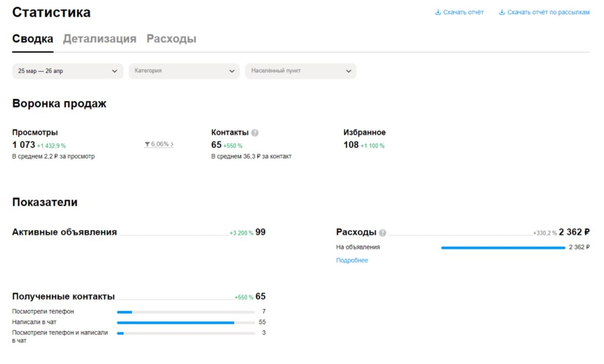
Task: Switch to the Детализация tab
Action: pos(100,39)
